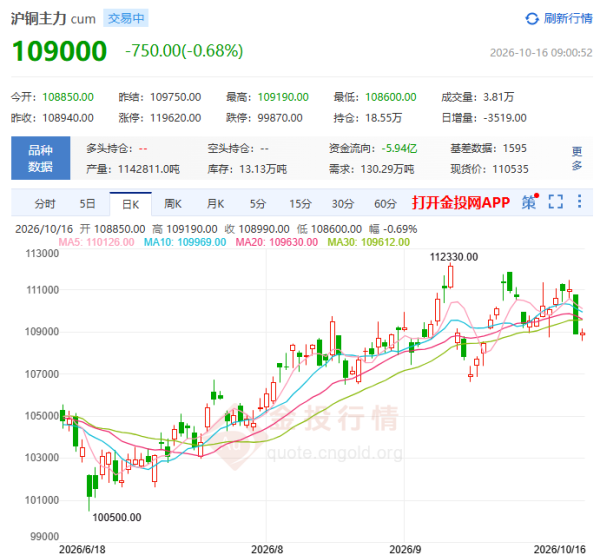This screenshot has width=600, height=555.
Task: Click the 现货价 value 110535
Action: [x=510, y=169]
